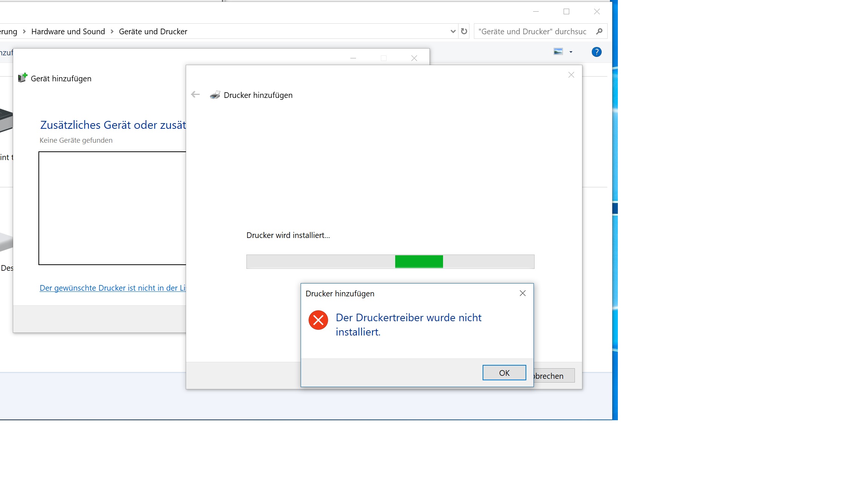Click the Gerät hinzufügen device icon

[23, 78]
